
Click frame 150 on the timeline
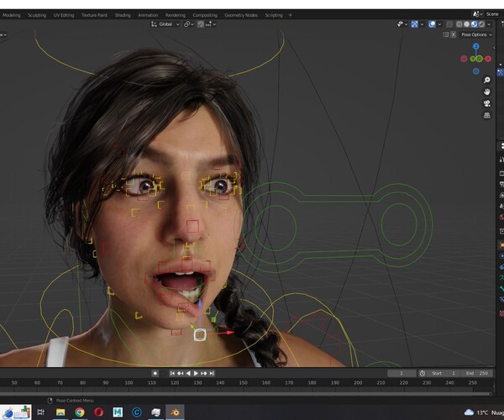click(x=244, y=383)
